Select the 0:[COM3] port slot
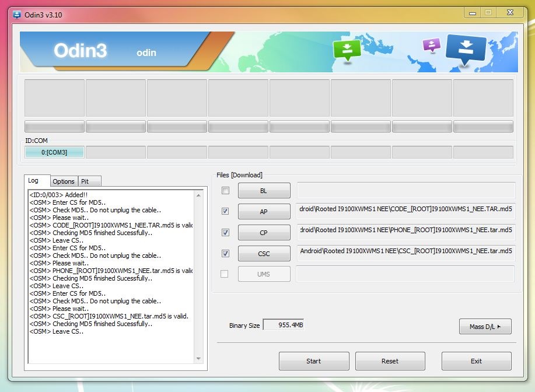The width and height of the screenshot is (535, 392). tap(54, 152)
